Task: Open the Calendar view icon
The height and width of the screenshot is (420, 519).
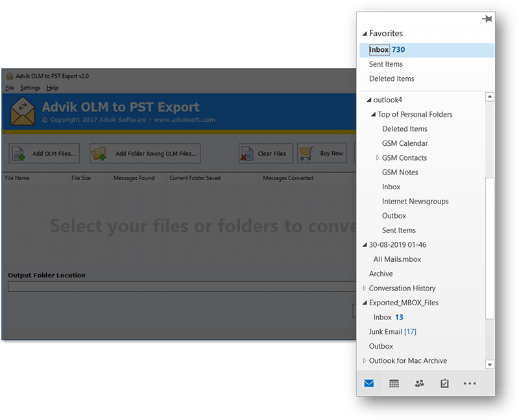Action: point(394,383)
